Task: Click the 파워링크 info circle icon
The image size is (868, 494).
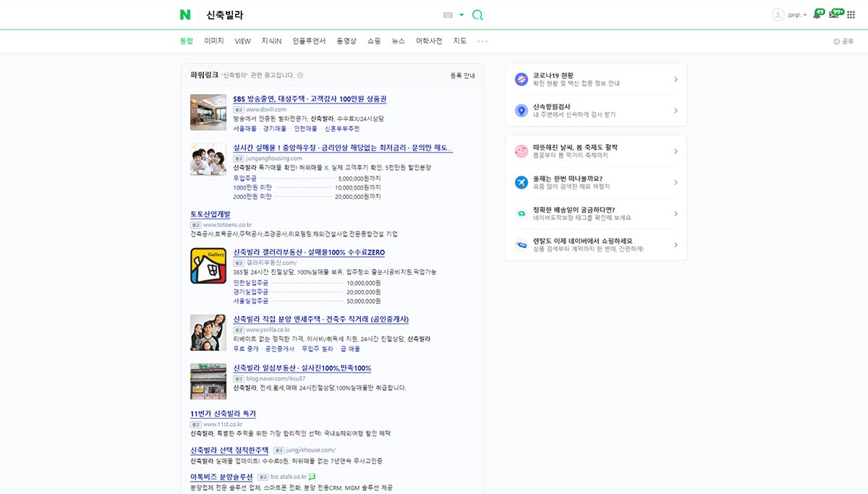Action: [300, 75]
